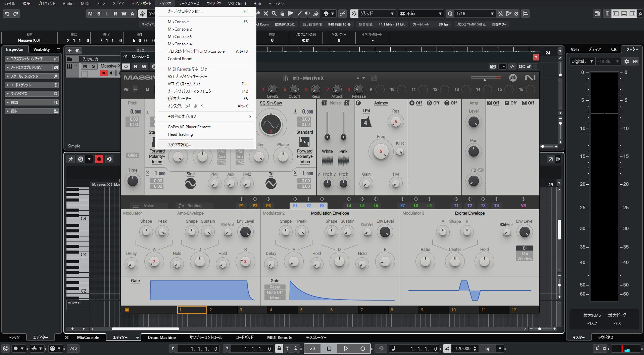Open the bar (小節) grid dropdown
Screen dimensions: 644x355
coord(421,14)
